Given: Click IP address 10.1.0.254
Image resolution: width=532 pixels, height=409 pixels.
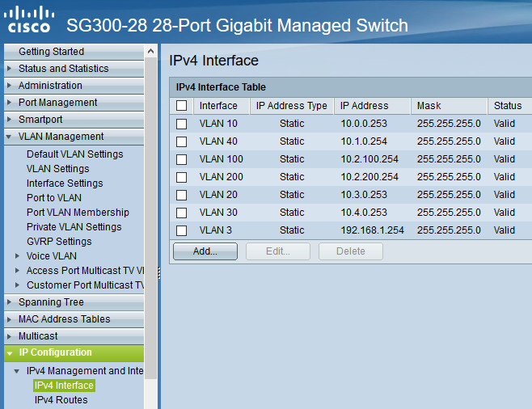Looking at the screenshot, I should click(364, 141).
